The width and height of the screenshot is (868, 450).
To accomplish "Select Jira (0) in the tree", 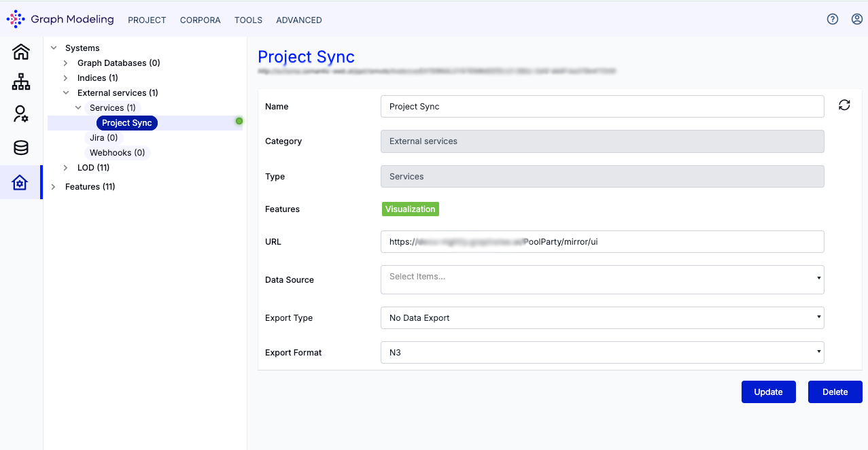I will [104, 137].
